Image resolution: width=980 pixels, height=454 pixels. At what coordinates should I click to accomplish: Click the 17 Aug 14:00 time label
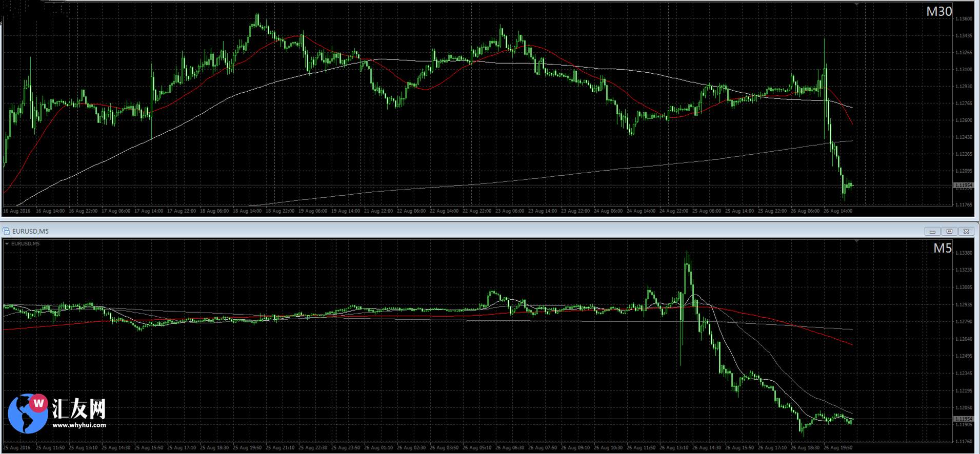(149, 211)
